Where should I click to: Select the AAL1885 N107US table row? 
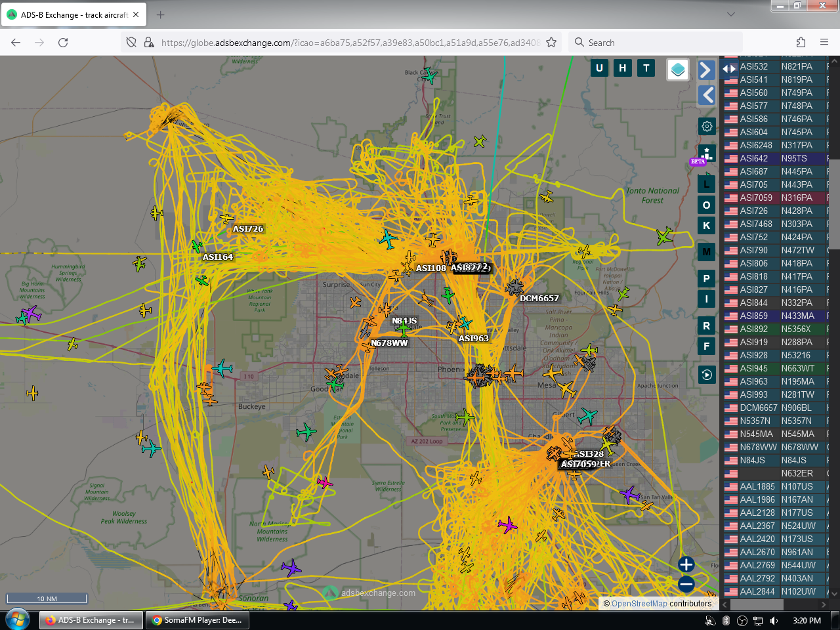tap(776, 486)
